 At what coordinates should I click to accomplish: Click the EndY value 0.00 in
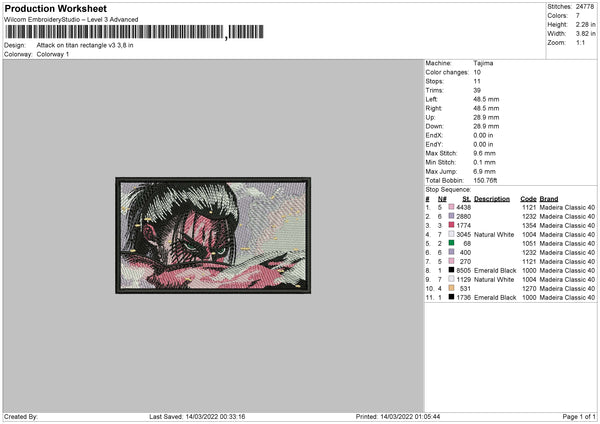click(x=483, y=144)
